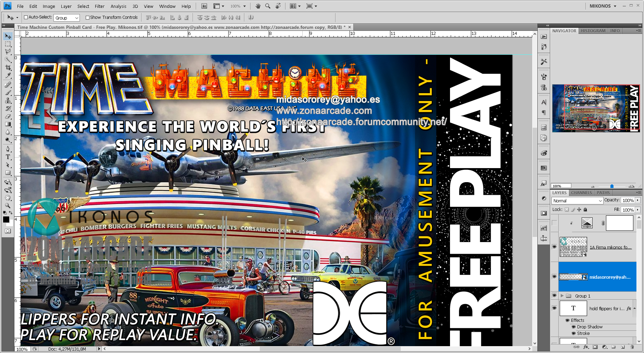Screen dimensions: 644x353
Task: Toggle lock transparent pixels
Action: click(567, 210)
